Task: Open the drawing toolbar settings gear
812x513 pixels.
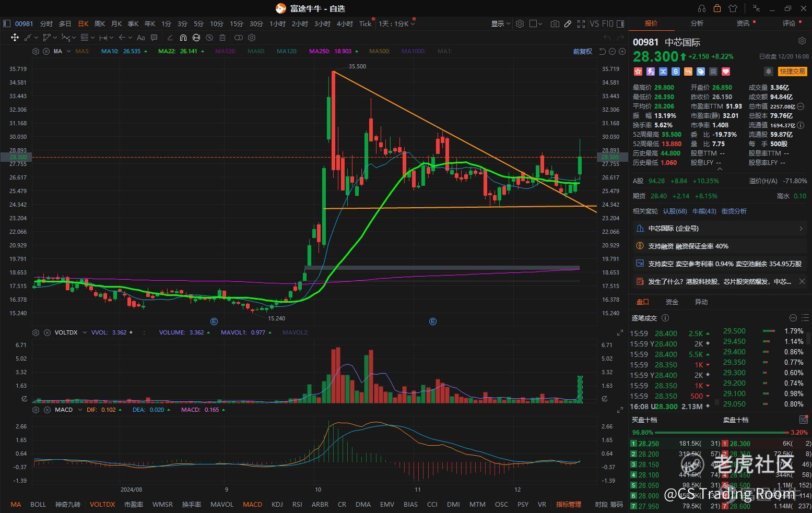Action: click(x=252, y=38)
